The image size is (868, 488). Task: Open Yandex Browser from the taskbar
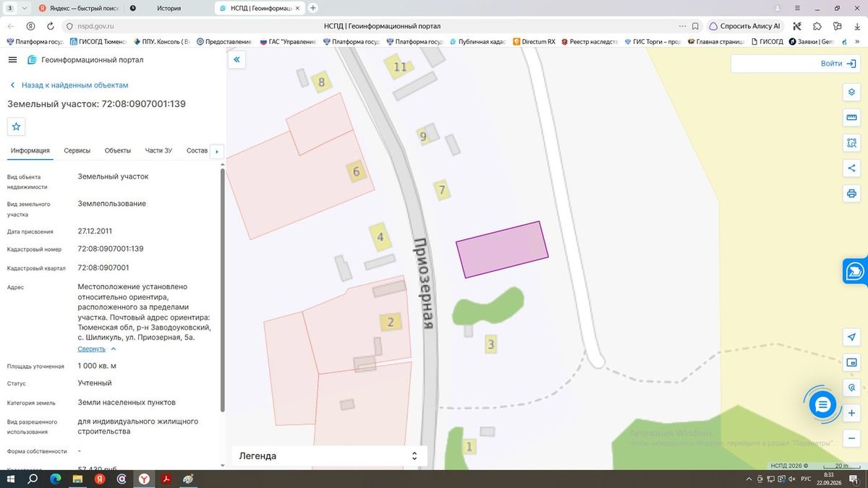tap(145, 479)
